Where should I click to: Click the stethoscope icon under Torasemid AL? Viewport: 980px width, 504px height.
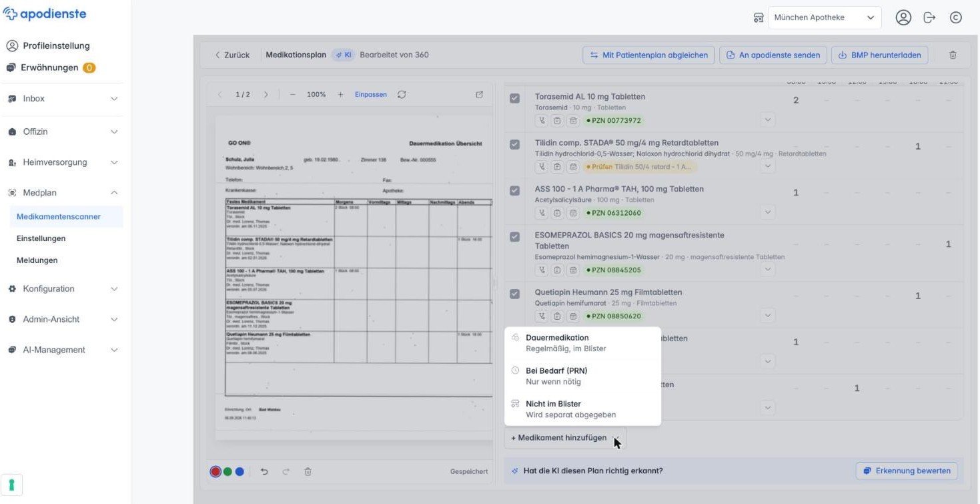pos(542,121)
